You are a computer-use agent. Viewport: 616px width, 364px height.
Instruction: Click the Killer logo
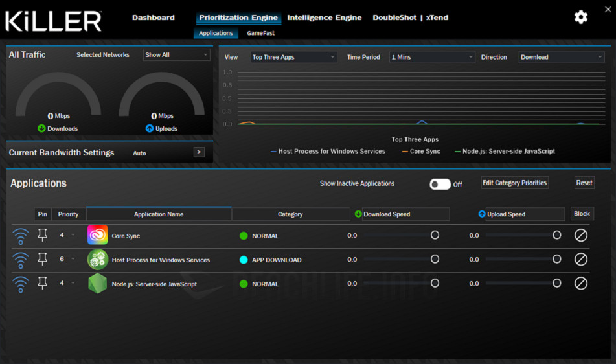point(53,21)
